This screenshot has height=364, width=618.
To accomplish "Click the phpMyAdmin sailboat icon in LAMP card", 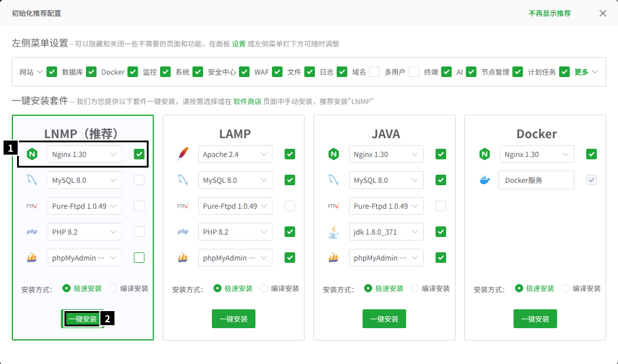I will click(x=183, y=258).
